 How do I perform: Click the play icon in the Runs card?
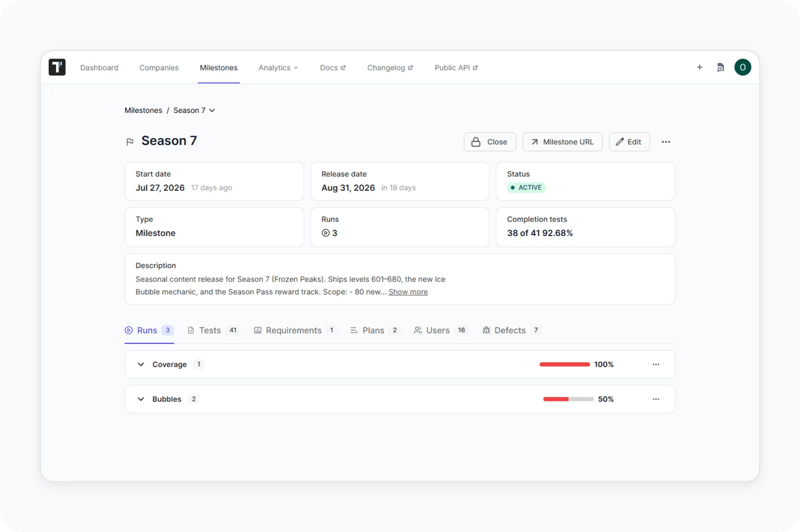point(325,233)
